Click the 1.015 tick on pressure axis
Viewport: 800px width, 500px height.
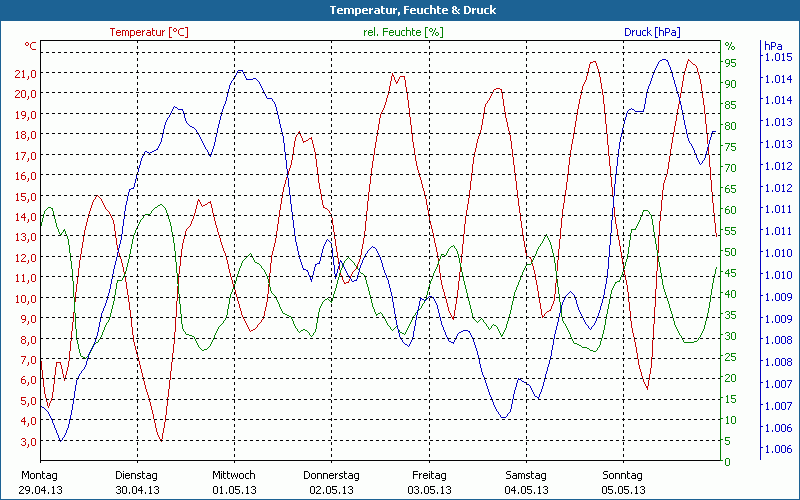[x=777, y=57]
